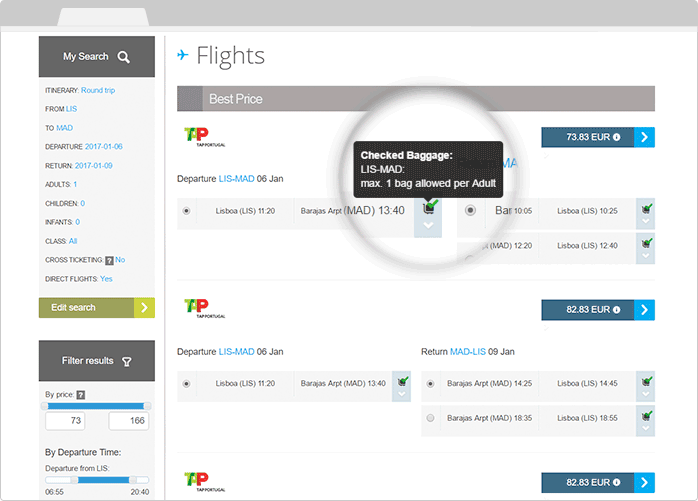This screenshot has width=698, height=501.
Task: Expand details for return arriving Lisboa 14:45
Action: (646, 395)
